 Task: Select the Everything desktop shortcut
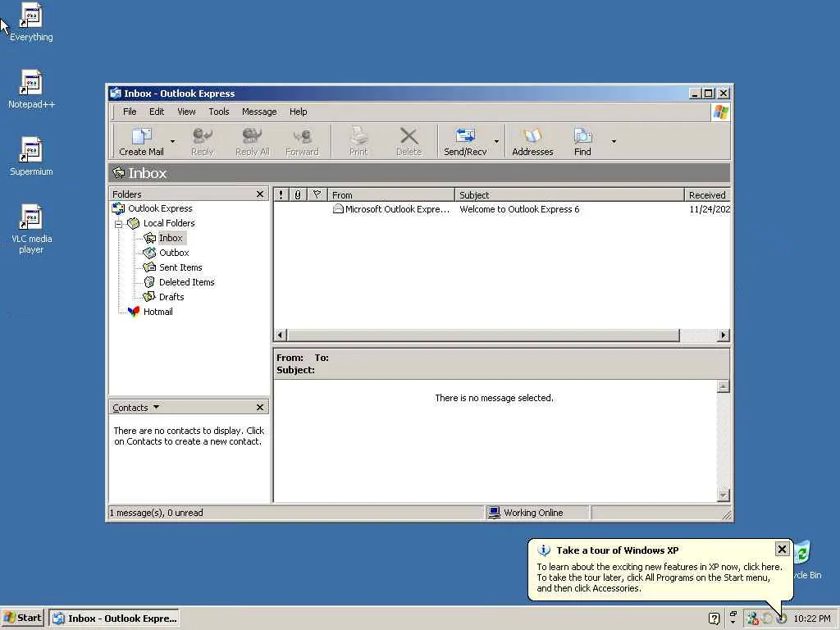(31, 22)
